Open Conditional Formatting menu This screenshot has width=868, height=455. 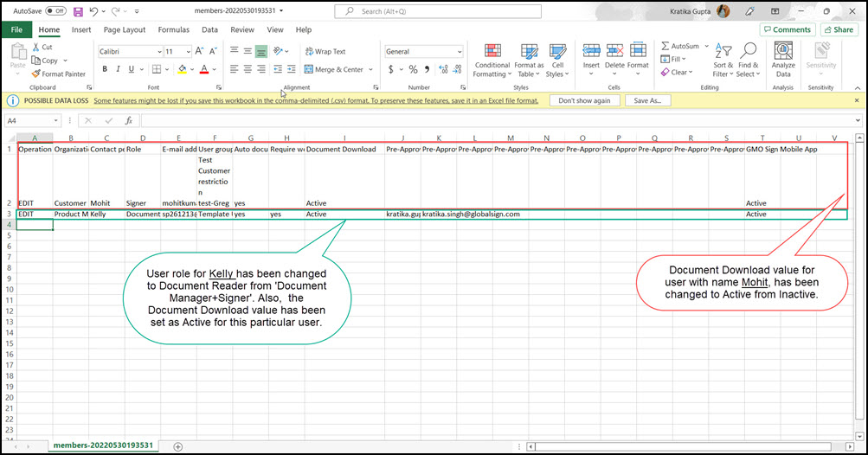(492, 61)
